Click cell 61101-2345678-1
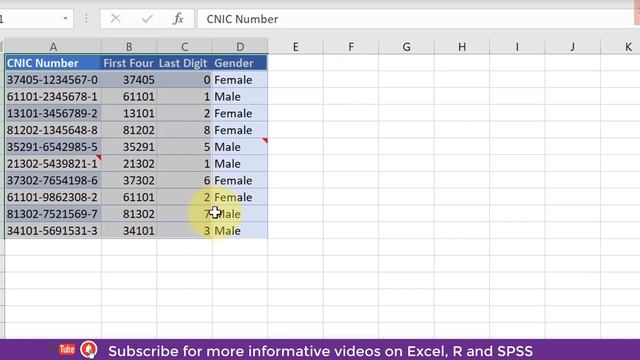Image resolution: width=640 pixels, height=360 pixels. tap(53, 96)
